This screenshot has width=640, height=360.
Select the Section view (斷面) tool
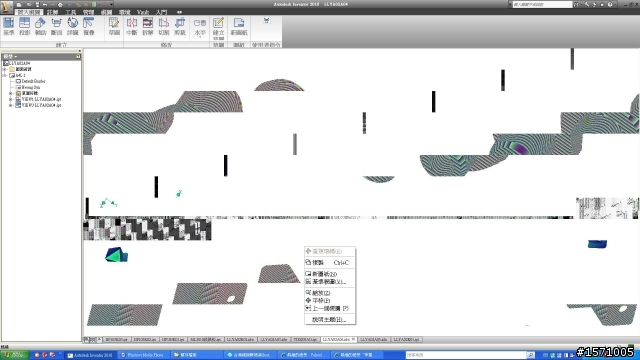pyautogui.click(x=56, y=27)
